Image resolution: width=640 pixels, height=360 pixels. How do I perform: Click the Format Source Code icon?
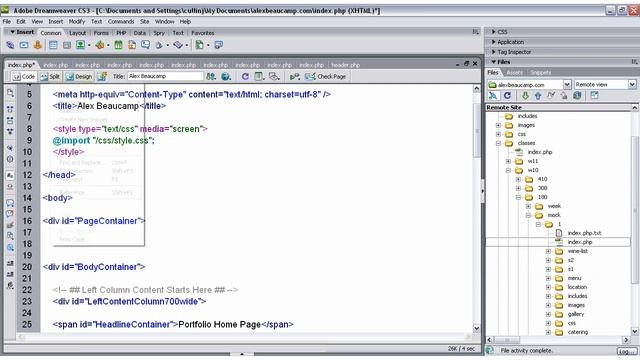[x=10, y=286]
